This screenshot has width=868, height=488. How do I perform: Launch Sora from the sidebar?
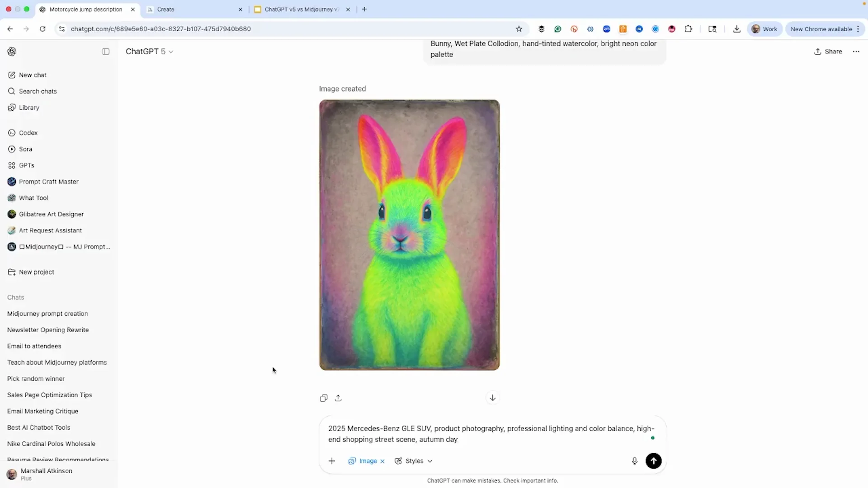25,149
